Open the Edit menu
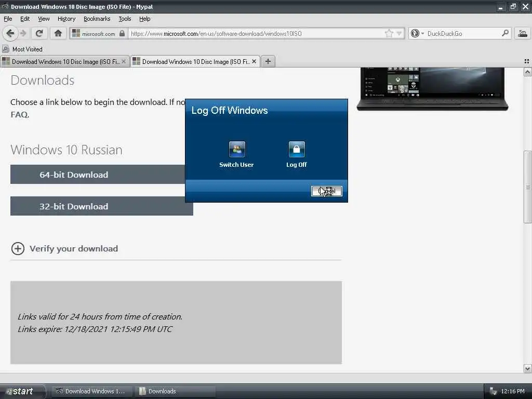This screenshot has width=532, height=399. 25,19
